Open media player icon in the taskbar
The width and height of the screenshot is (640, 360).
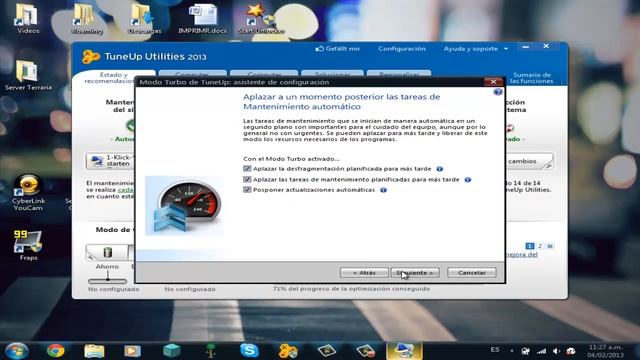(x=132, y=351)
